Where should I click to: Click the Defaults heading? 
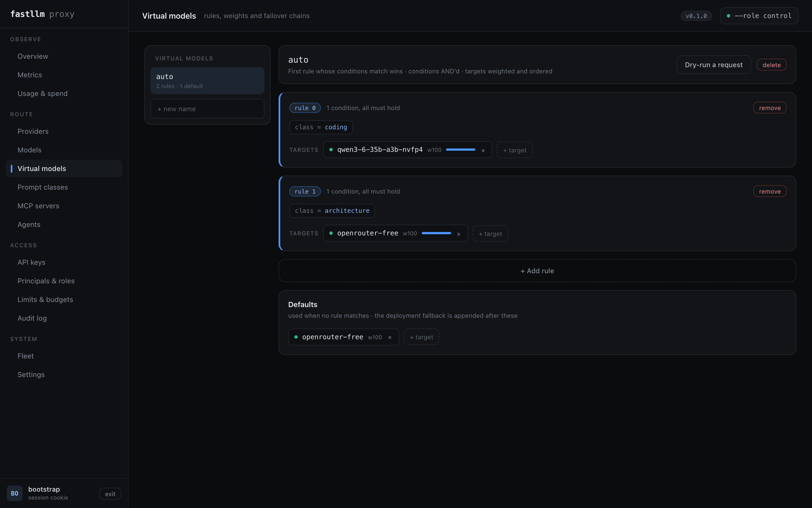coord(303,305)
